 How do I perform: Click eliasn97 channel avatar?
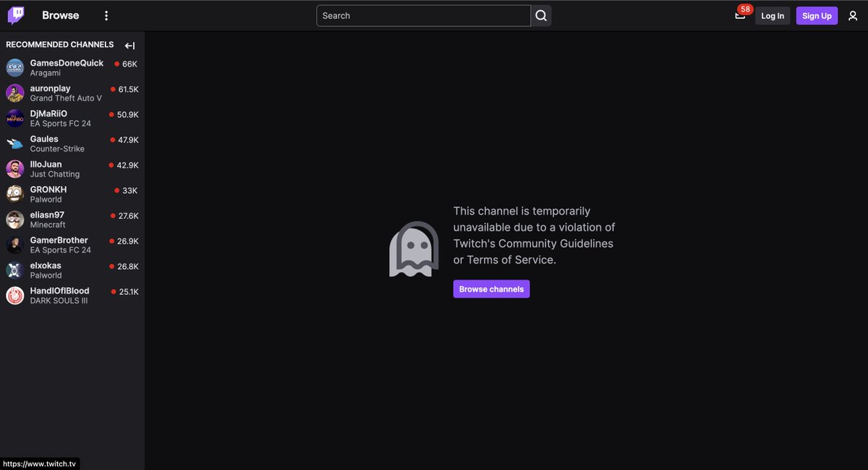pos(15,220)
